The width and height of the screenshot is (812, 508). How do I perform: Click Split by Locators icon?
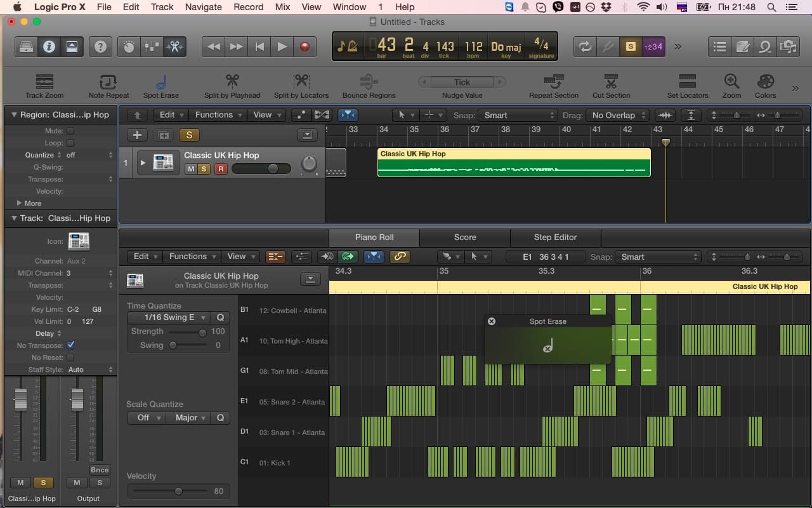[x=301, y=82]
